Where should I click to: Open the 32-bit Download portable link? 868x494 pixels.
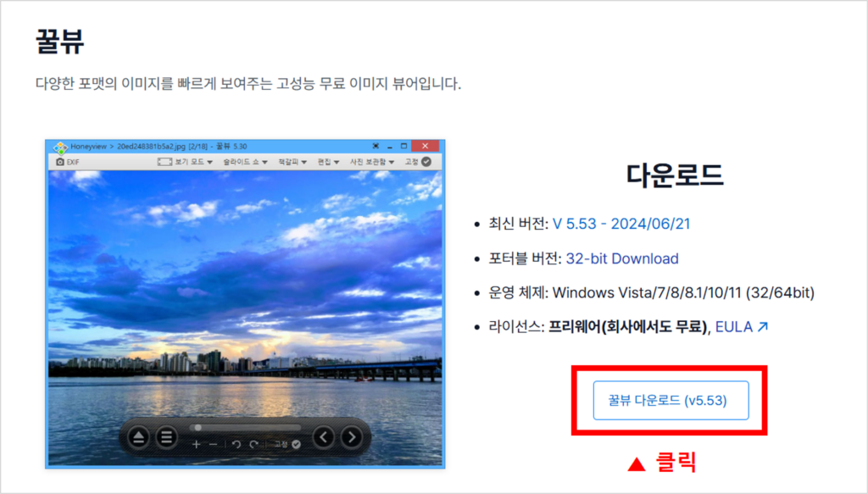tap(621, 258)
